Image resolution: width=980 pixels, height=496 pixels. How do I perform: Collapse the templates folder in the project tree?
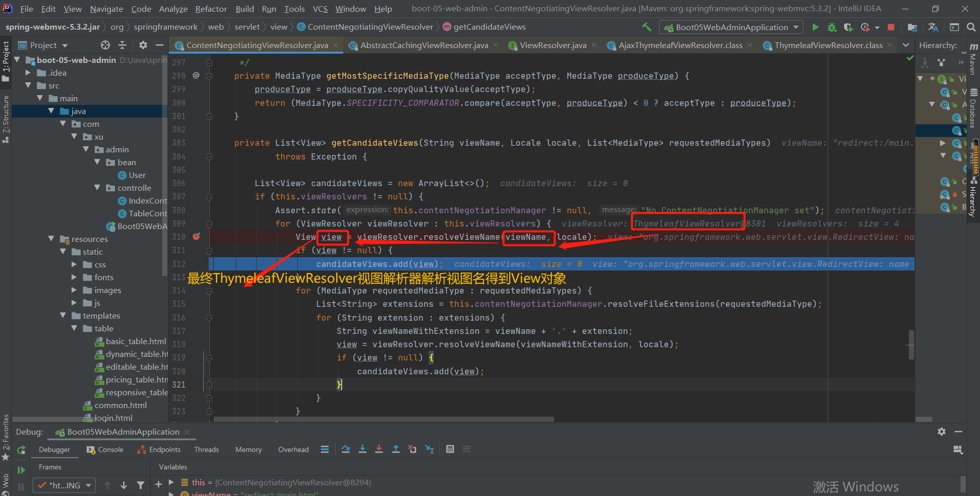pyautogui.click(x=63, y=315)
